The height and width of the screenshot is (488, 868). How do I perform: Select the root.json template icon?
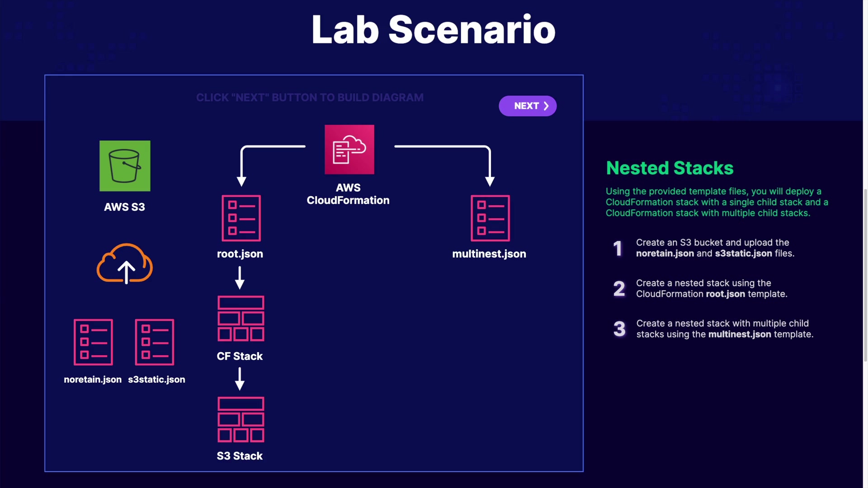click(x=241, y=218)
